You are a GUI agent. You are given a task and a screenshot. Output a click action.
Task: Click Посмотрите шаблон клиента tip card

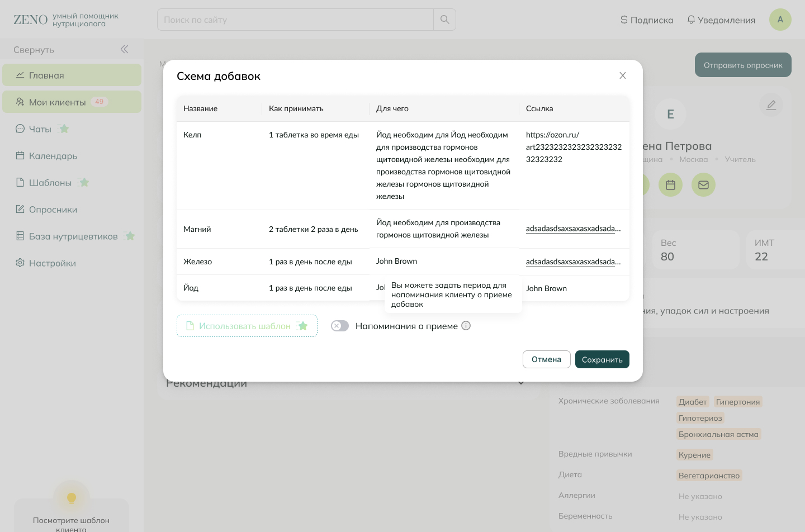[x=72, y=515]
